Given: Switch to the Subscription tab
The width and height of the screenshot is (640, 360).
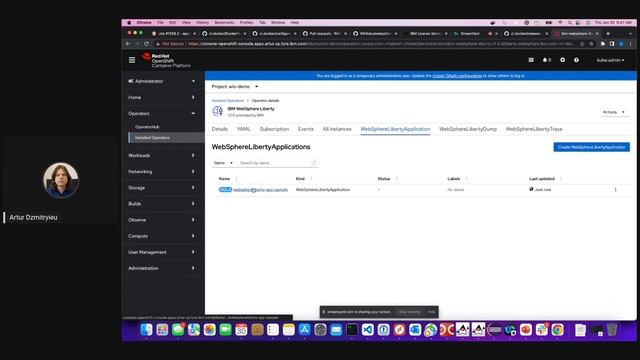Looking at the screenshot, I should [x=274, y=129].
